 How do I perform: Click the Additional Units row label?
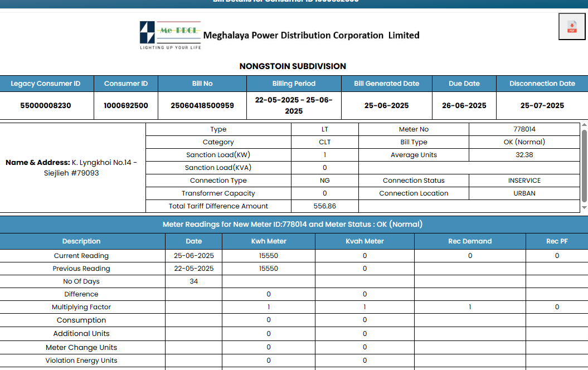pyautogui.click(x=81, y=334)
